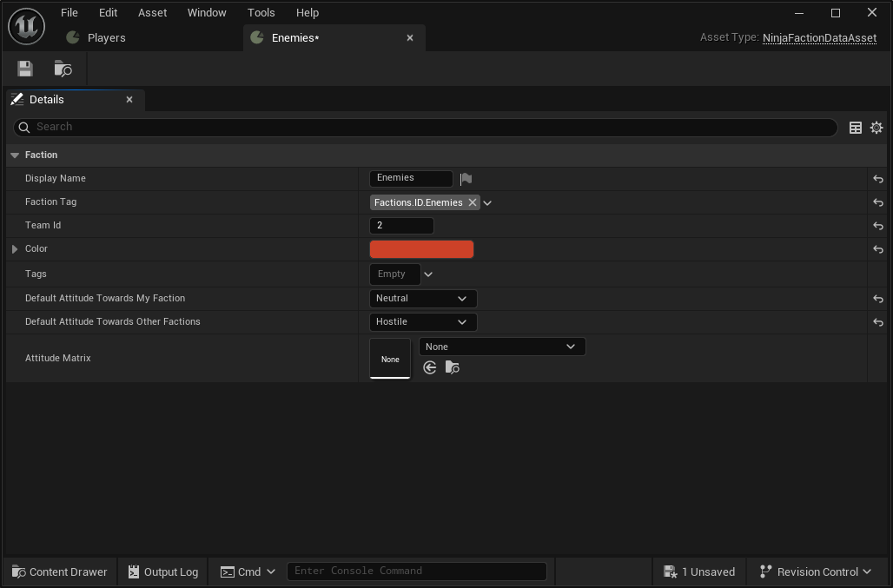Open Default Attitude Towards Other Factions dropdown
Image resolution: width=893 pixels, height=588 pixels.
pyautogui.click(x=422, y=322)
